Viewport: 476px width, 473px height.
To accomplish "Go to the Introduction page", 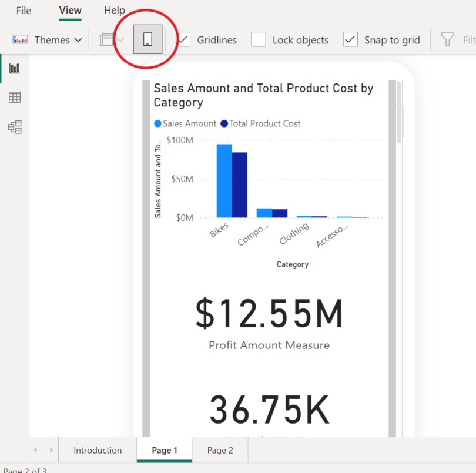I will [97, 450].
